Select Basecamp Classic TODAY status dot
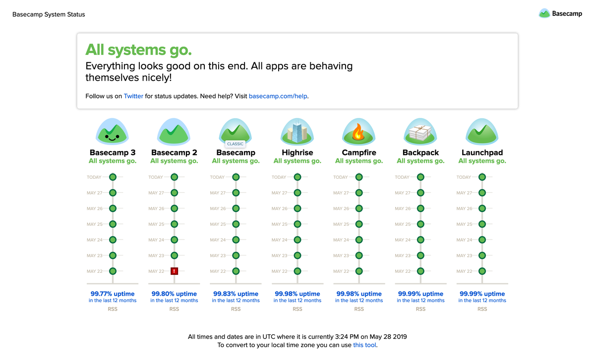595x364 pixels. click(x=236, y=177)
